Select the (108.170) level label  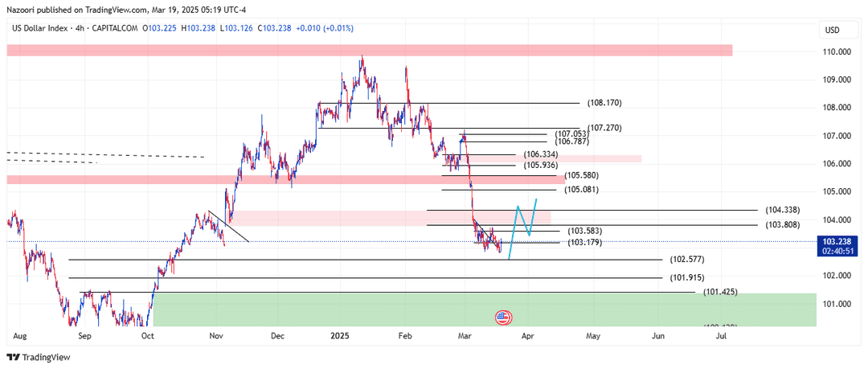pyautogui.click(x=603, y=103)
